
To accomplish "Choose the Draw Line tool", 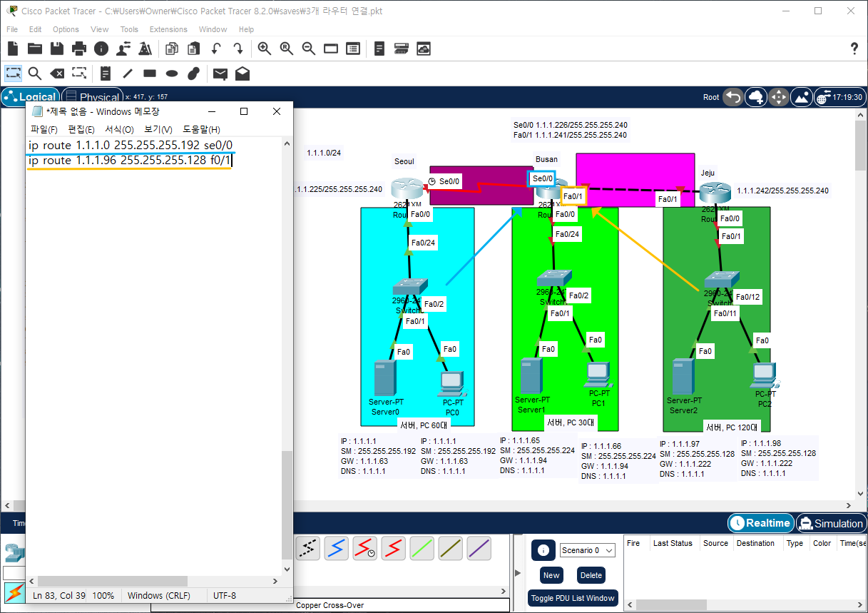I will (x=128, y=73).
